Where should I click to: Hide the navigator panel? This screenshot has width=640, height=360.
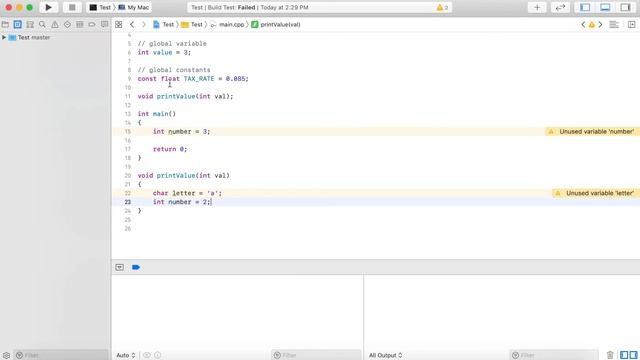point(585,7)
